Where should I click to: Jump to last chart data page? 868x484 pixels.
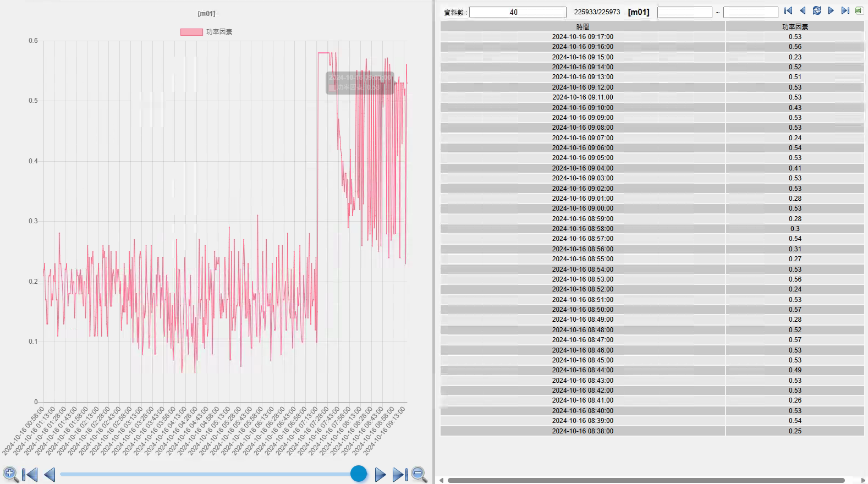[x=400, y=474]
